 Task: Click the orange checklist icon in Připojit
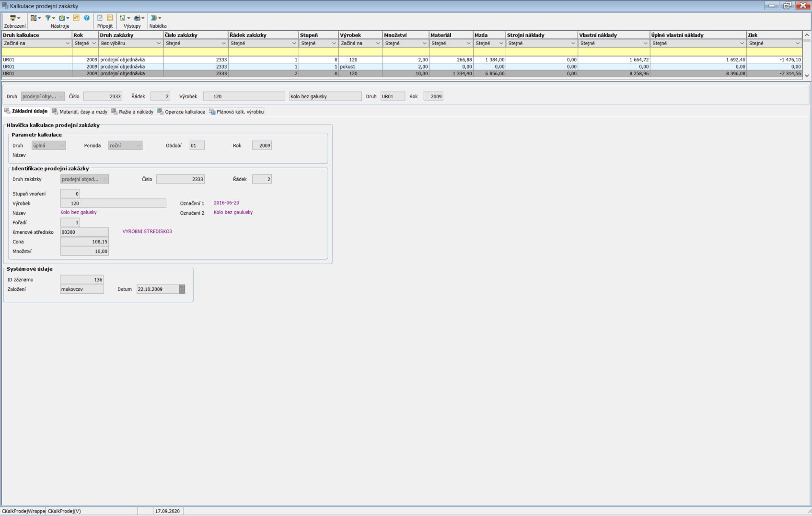click(x=110, y=18)
